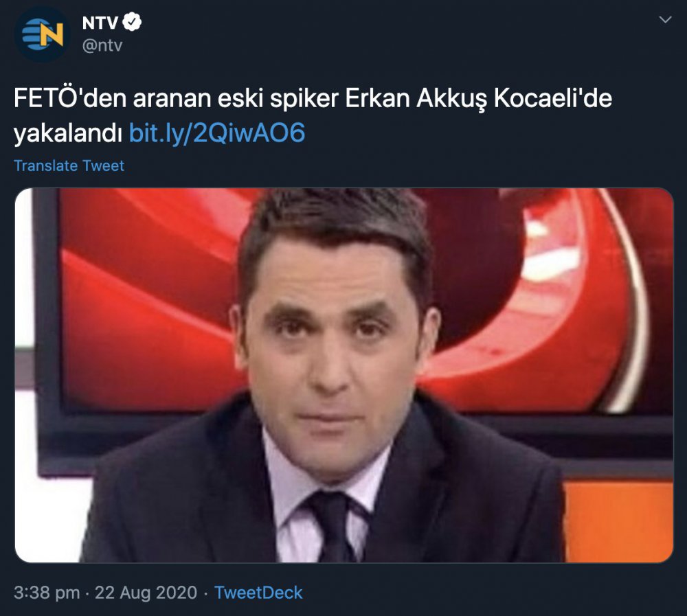Click the orange panel in photo corner

618,521
